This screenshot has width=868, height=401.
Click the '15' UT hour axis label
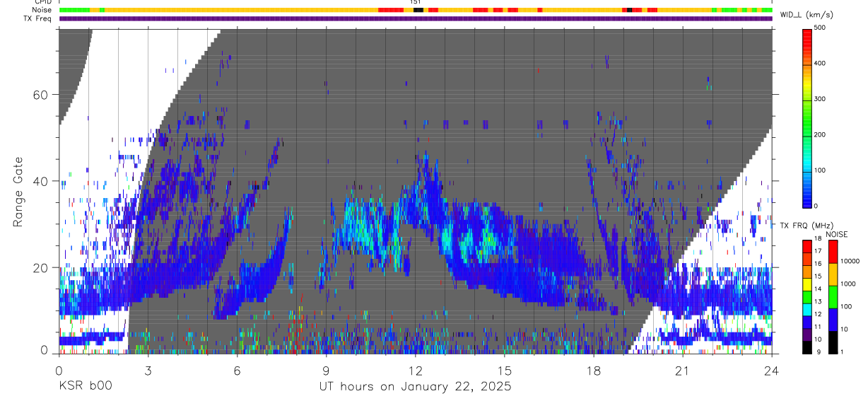(505, 370)
